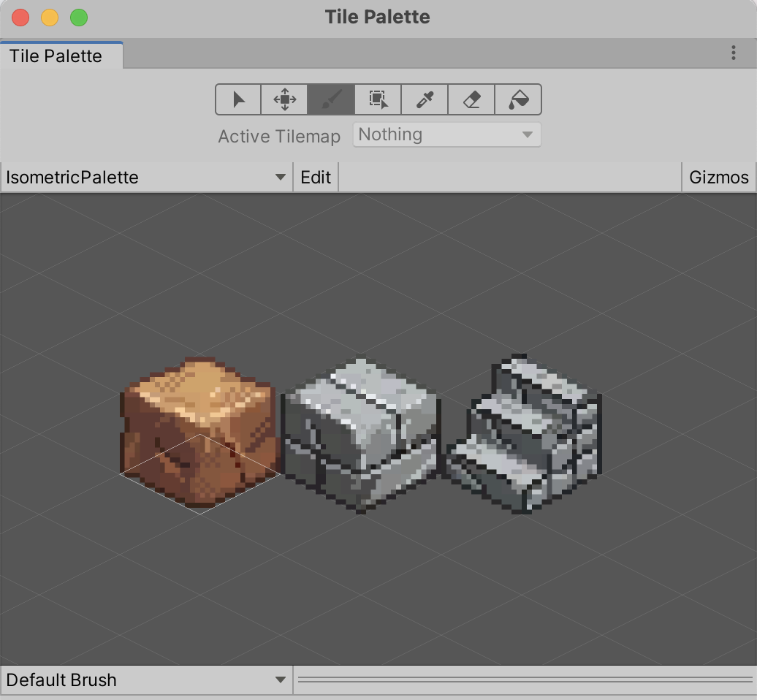The width and height of the screenshot is (757, 700).
Task: Activate the Eraser tool
Action: click(x=472, y=99)
